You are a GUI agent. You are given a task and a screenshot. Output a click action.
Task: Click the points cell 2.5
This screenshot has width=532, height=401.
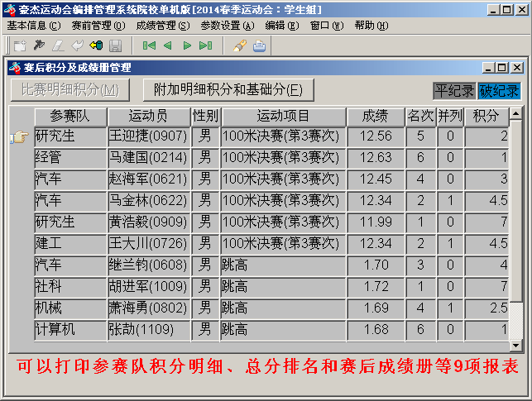486,308
